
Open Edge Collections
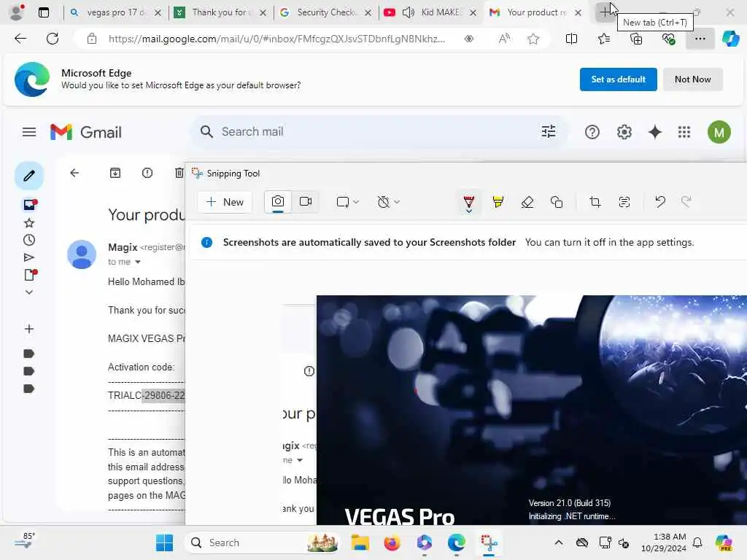click(636, 39)
